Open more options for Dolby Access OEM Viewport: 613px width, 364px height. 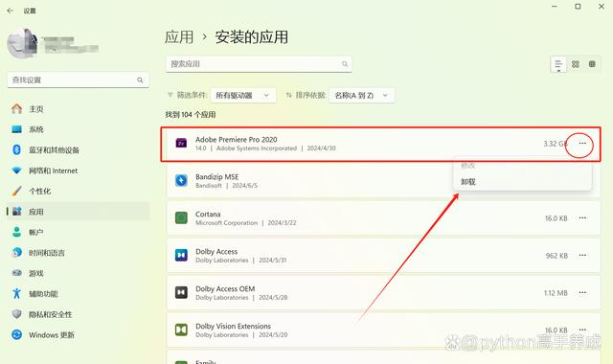tap(582, 293)
